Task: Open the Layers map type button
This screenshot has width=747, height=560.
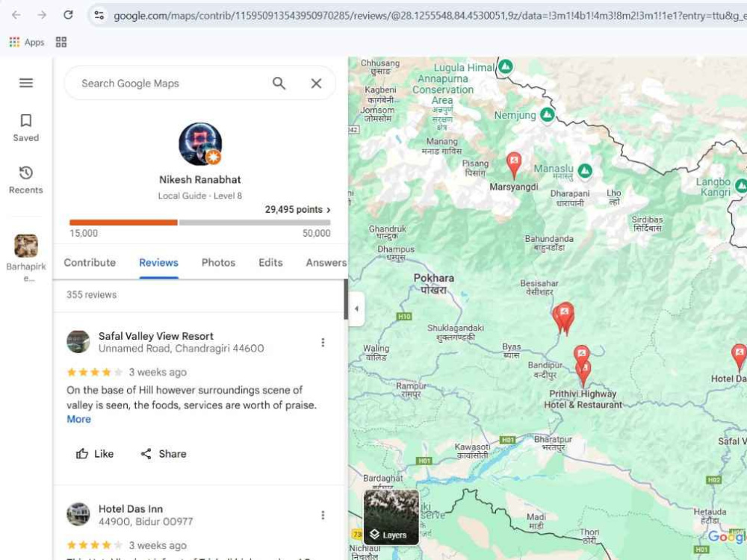Action: (x=391, y=517)
